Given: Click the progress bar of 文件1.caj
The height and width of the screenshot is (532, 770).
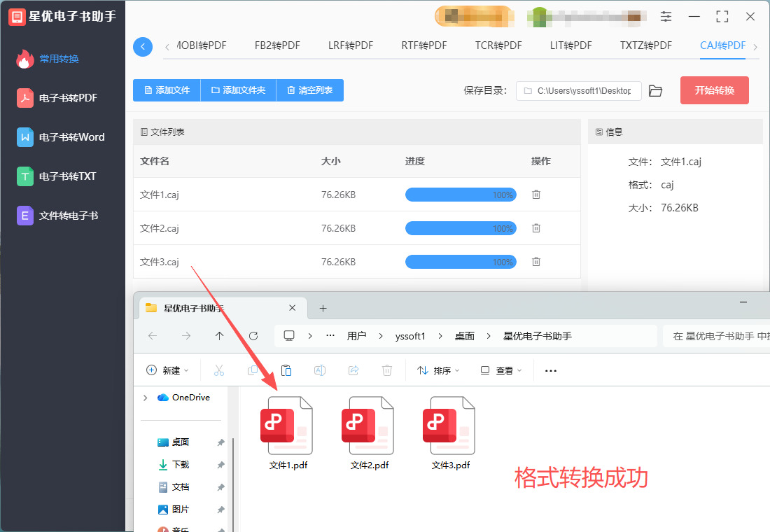Looking at the screenshot, I should pyautogui.click(x=461, y=195).
